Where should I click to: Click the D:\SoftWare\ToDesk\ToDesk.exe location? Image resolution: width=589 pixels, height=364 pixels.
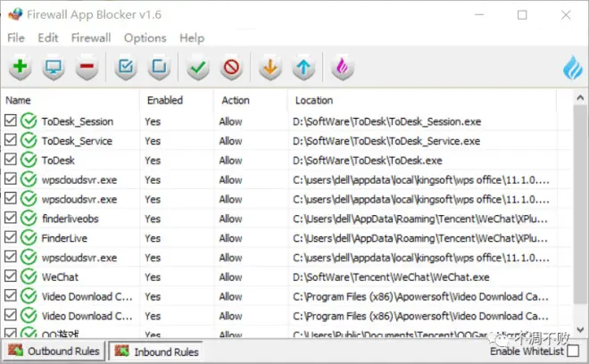pyautogui.click(x=368, y=161)
